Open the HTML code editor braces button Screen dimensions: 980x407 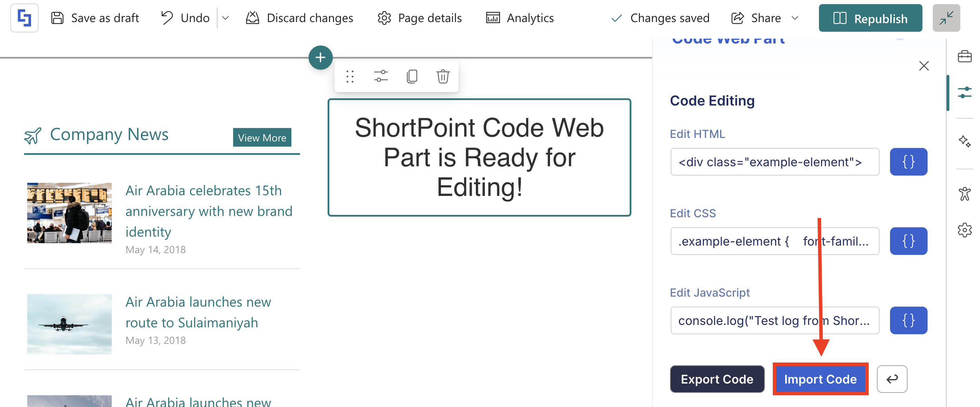coord(908,162)
